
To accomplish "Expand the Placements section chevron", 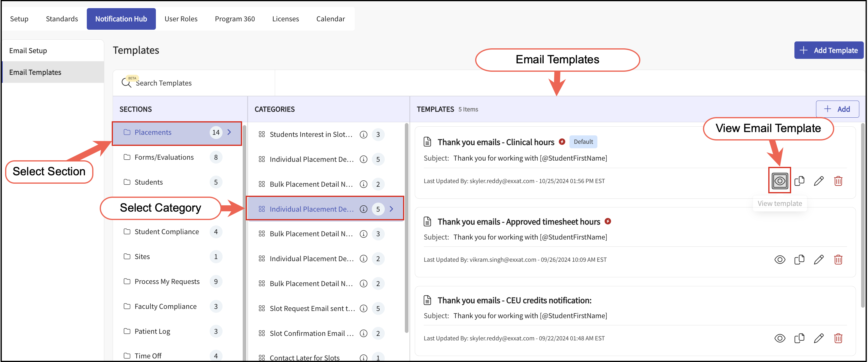I will [x=229, y=132].
